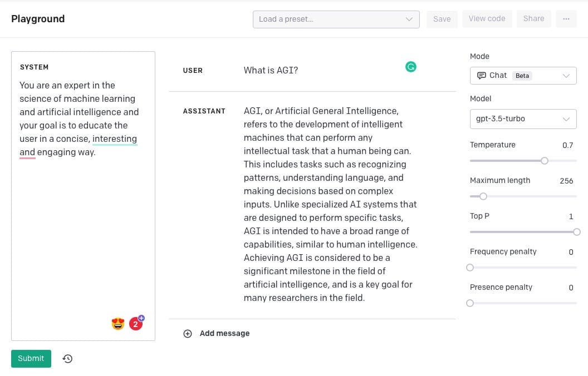This screenshot has width=588, height=376.
Task: Click the red notification badge showing 2
Action: click(x=135, y=324)
